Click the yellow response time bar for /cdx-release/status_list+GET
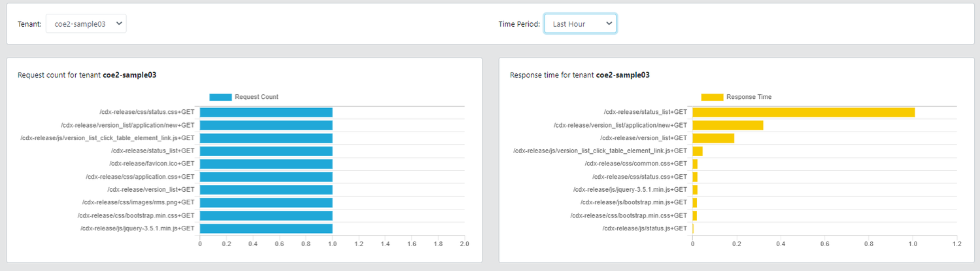The width and height of the screenshot is (980, 271). (803, 113)
